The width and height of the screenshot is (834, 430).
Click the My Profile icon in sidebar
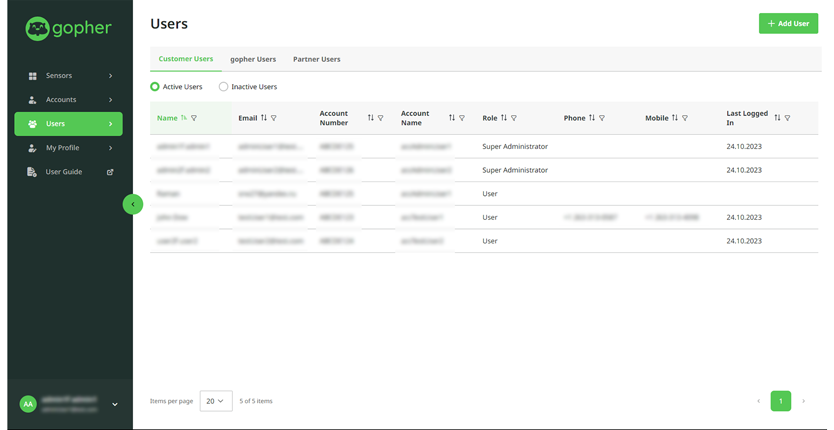click(32, 148)
